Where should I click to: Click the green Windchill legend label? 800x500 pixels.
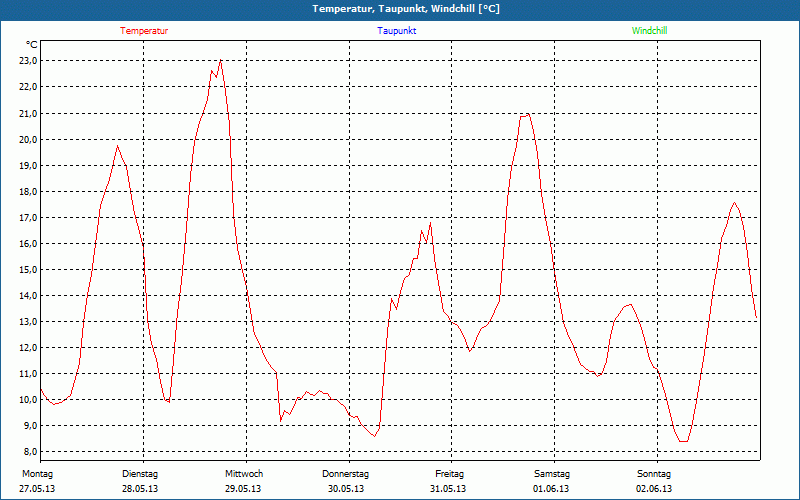tap(649, 31)
